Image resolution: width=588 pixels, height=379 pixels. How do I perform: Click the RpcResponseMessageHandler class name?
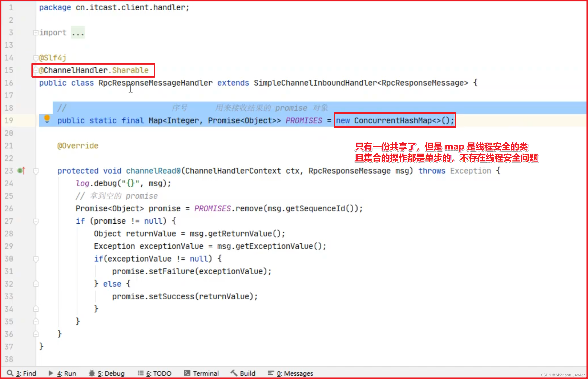coord(155,83)
